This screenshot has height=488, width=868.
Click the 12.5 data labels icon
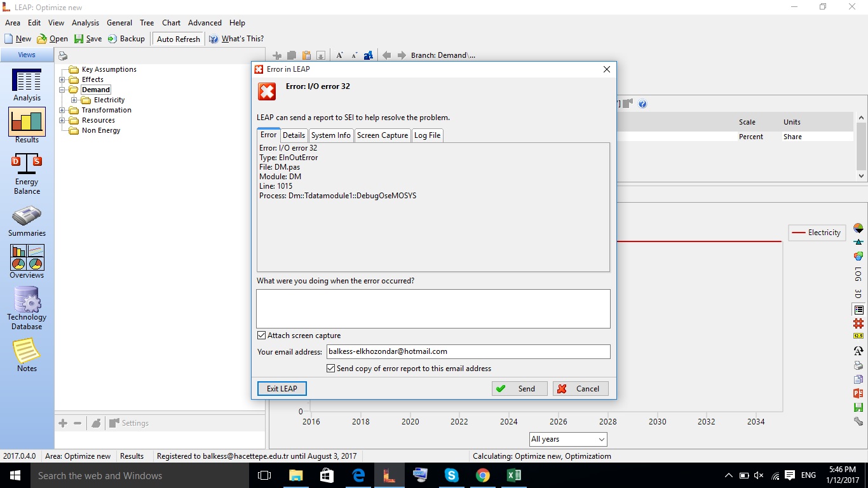pos(858,336)
